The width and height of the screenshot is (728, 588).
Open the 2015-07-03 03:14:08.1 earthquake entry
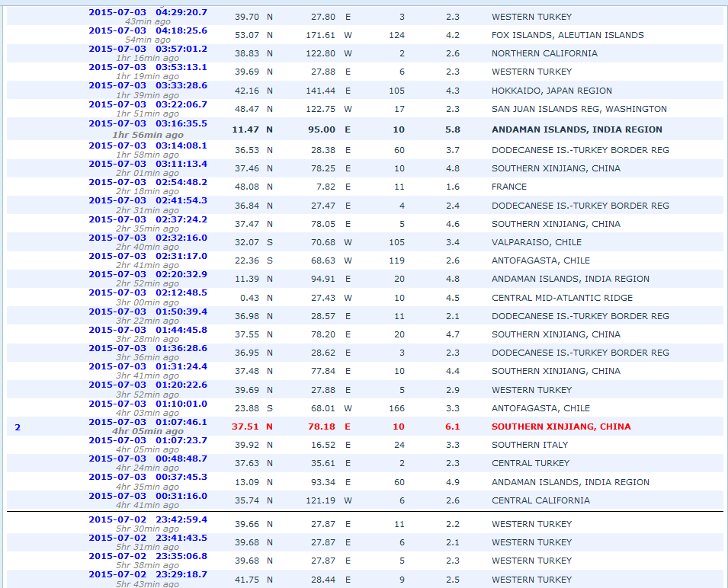[x=148, y=145]
